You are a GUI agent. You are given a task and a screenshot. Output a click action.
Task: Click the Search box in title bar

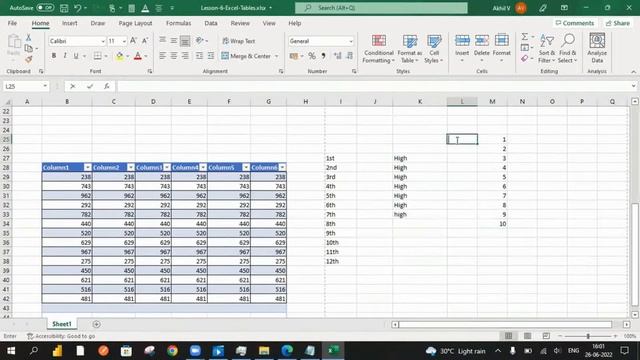click(381, 8)
